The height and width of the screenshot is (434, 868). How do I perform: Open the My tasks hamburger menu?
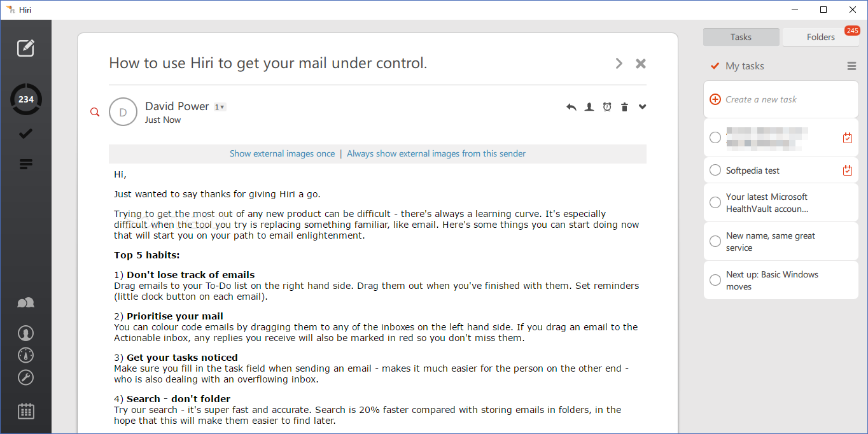pyautogui.click(x=851, y=66)
